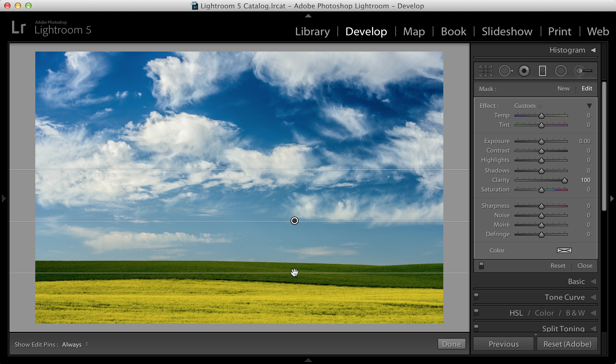Click the catalog file icon in title bar
Screen dimensions: 616x364
pos(194,6)
